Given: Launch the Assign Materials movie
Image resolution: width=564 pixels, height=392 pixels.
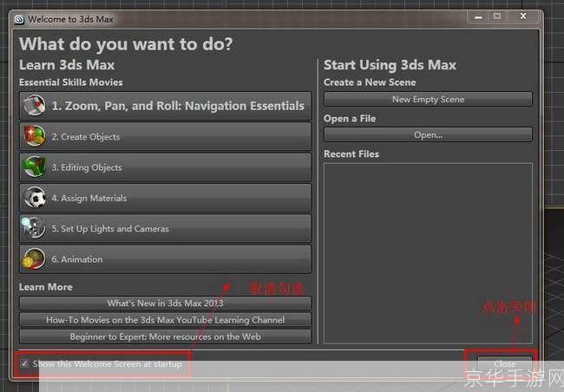Looking at the screenshot, I should (165, 198).
